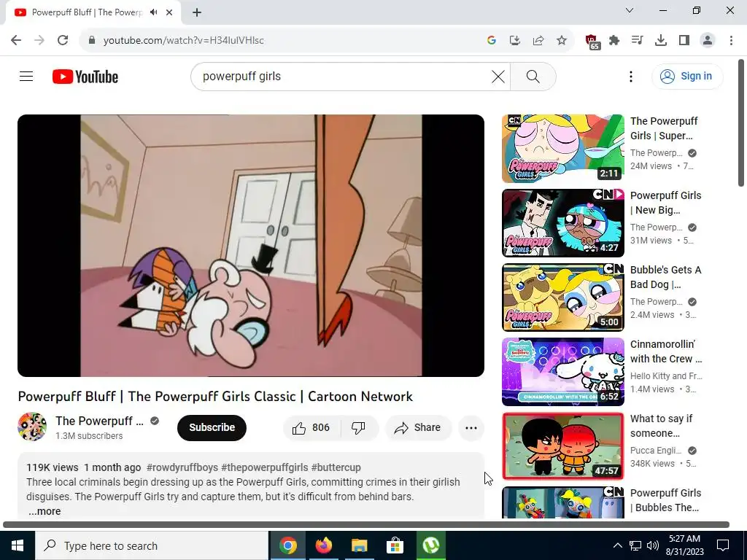Go to YouTube home via logo

[85, 77]
